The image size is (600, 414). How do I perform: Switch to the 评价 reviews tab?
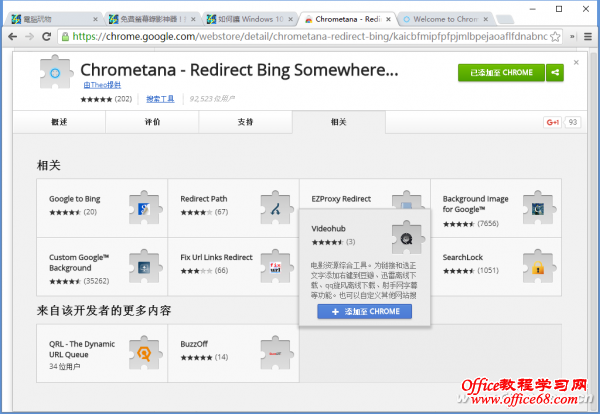pos(152,122)
